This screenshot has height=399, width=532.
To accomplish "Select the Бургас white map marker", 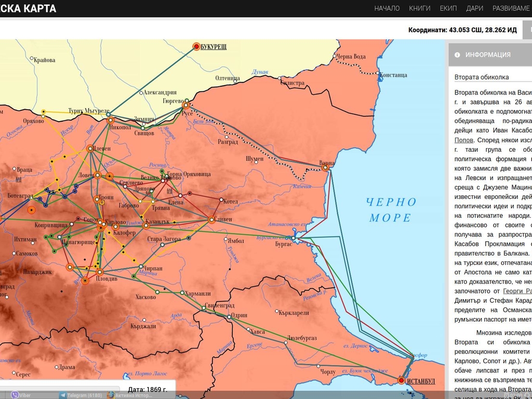I will 293,238.
